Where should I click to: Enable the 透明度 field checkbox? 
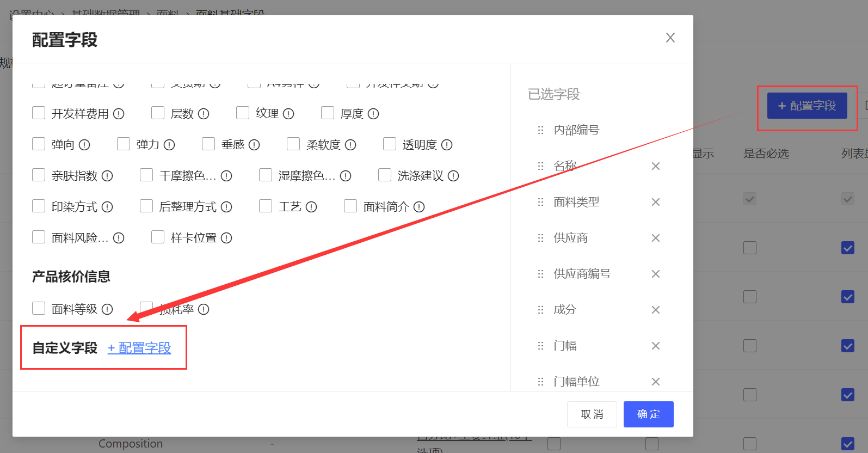point(390,144)
